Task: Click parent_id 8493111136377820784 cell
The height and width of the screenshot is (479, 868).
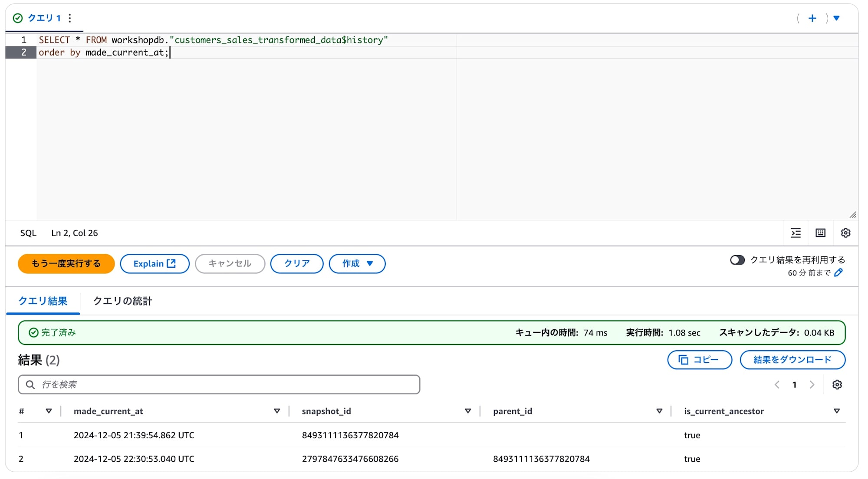Action: click(x=541, y=459)
